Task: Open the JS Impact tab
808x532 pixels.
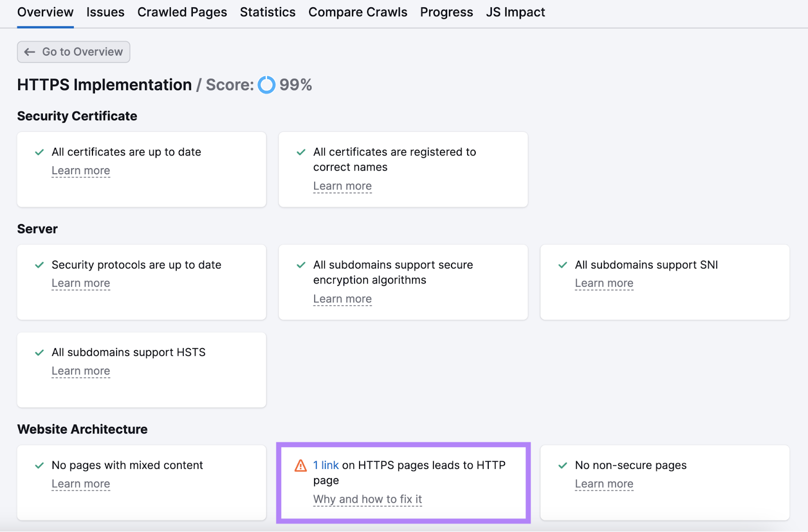Action: pos(515,12)
